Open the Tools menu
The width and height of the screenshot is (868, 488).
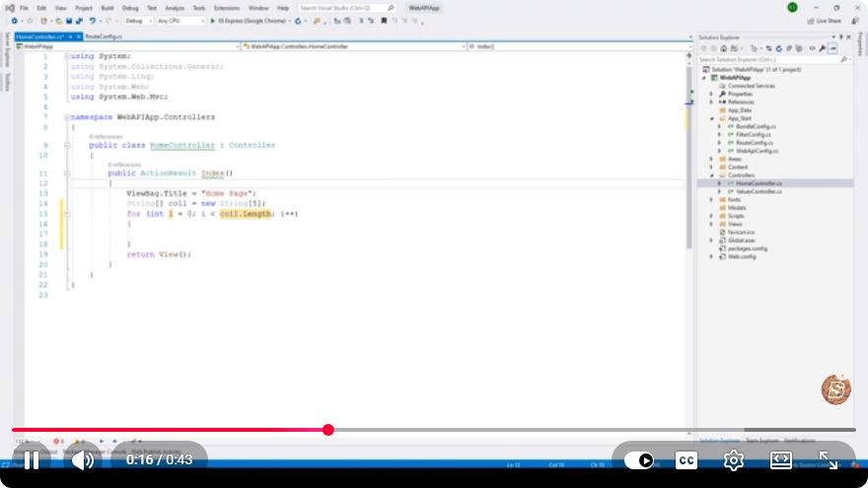(198, 8)
